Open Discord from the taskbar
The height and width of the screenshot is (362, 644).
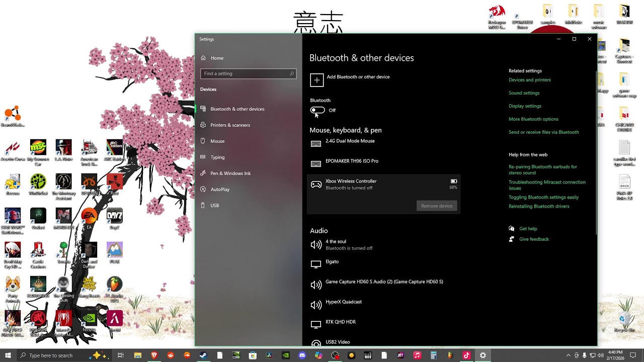(302, 355)
